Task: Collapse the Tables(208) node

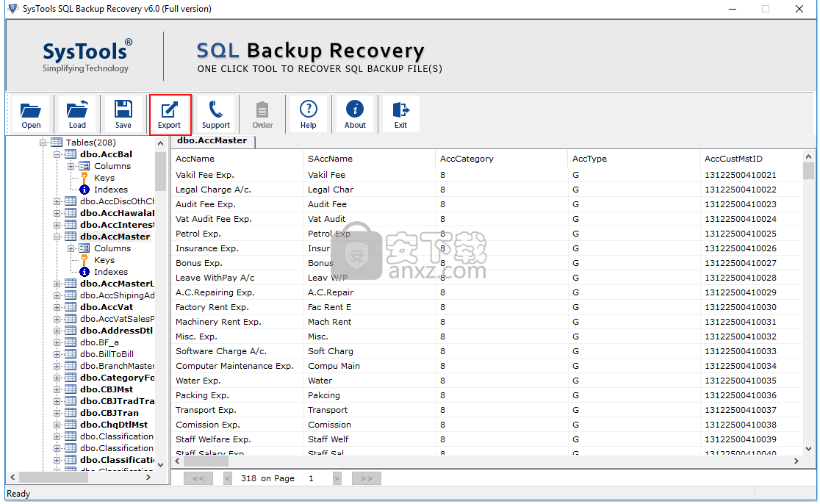Action: tap(43, 143)
